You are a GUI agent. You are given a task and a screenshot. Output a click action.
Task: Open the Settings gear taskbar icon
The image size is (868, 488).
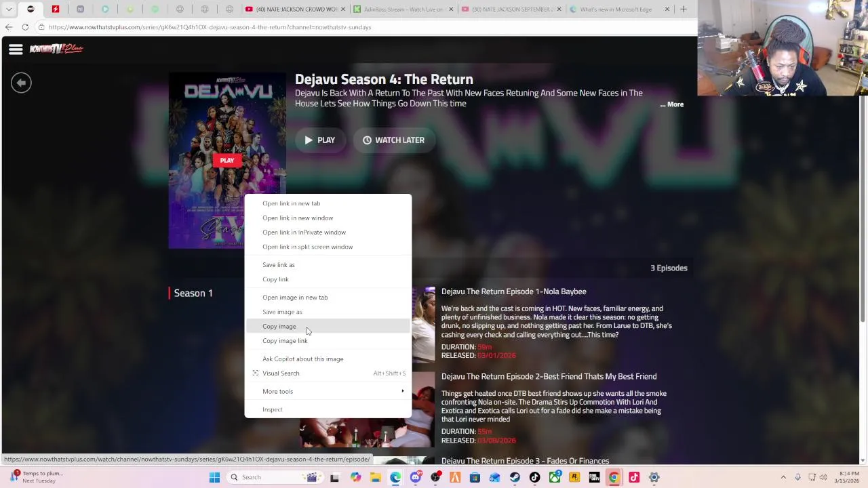[x=654, y=477]
